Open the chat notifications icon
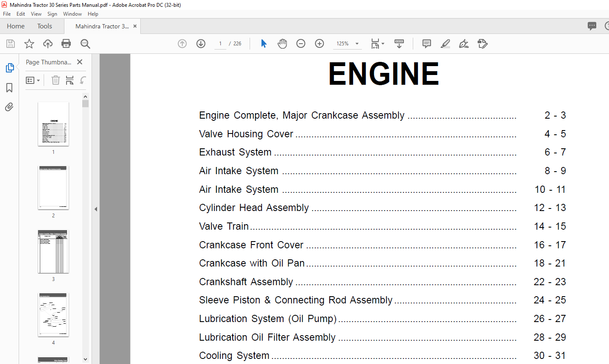609x364 pixels. [x=592, y=26]
